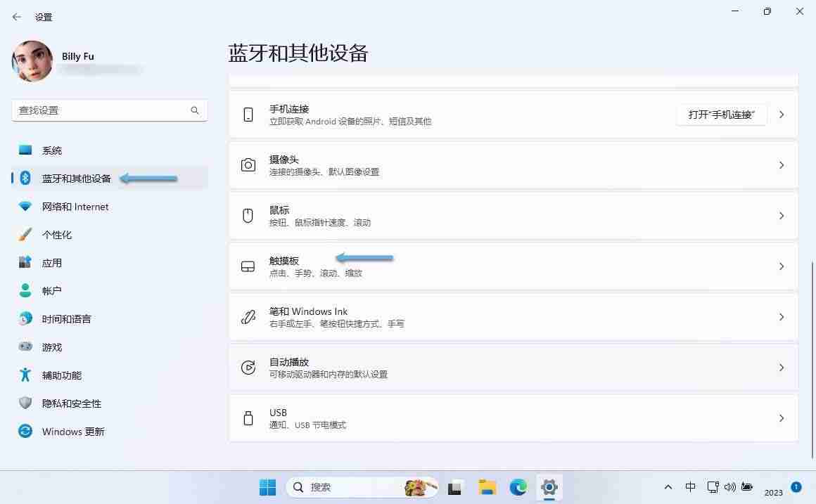The image size is (816, 504).
Task: Click the System monitor icon beside 系统
Action: (26, 150)
